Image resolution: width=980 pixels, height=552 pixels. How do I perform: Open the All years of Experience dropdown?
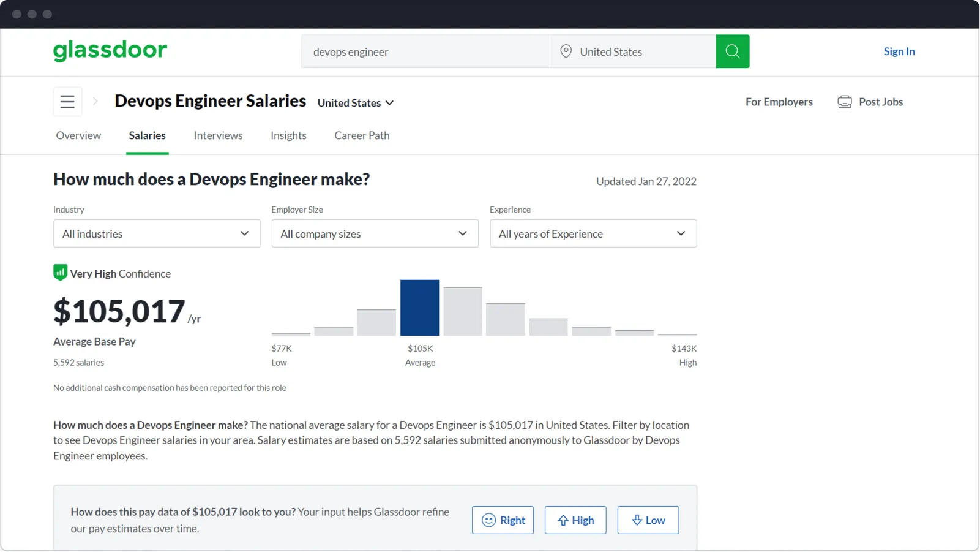tap(593, 233)
